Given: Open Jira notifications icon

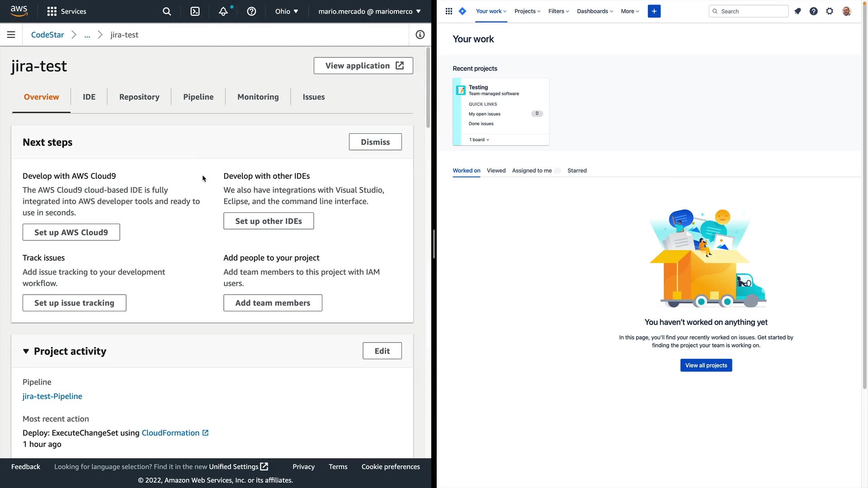Looking at the screenshot, I should pyautogui.click(x=797, y=11).
